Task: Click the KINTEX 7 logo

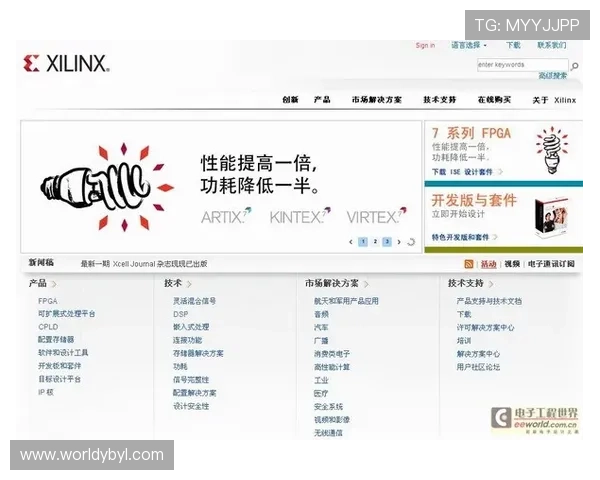Action: point(300,216)
